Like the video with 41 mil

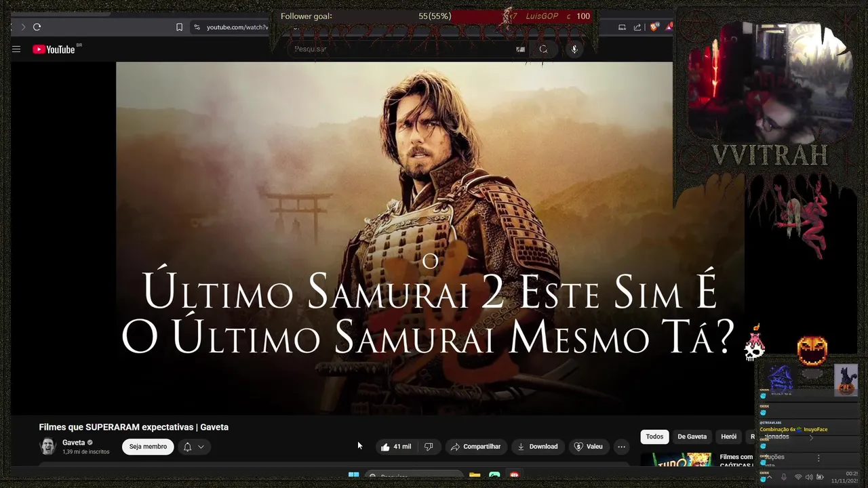396,447
